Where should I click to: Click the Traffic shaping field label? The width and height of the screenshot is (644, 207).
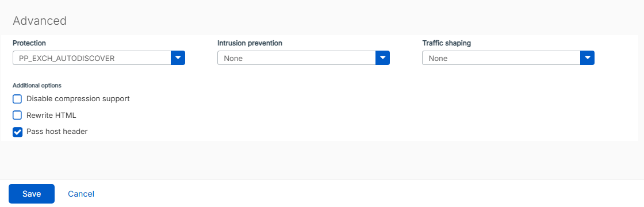tap(447, 43)
